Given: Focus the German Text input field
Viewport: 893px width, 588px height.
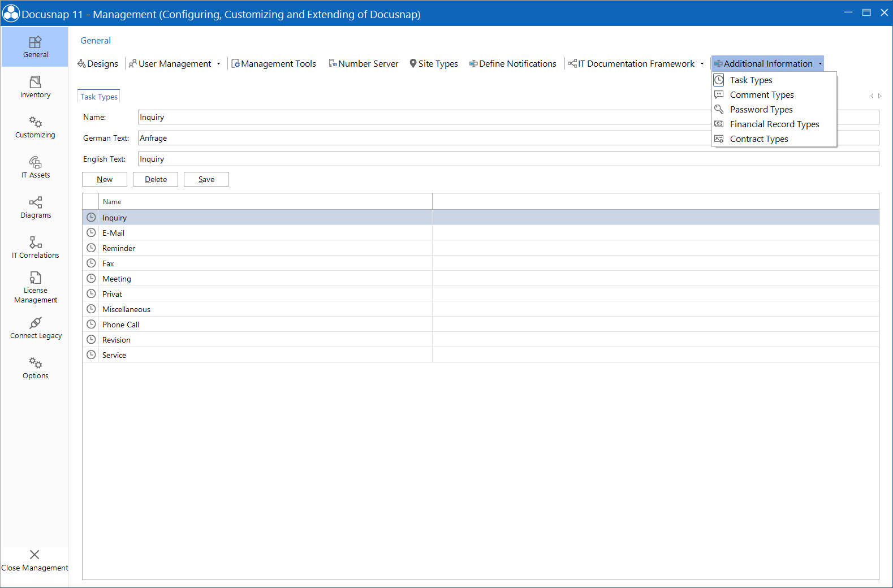Looking at the screenshot, I should pyautogui.click(x=508, y=138).
